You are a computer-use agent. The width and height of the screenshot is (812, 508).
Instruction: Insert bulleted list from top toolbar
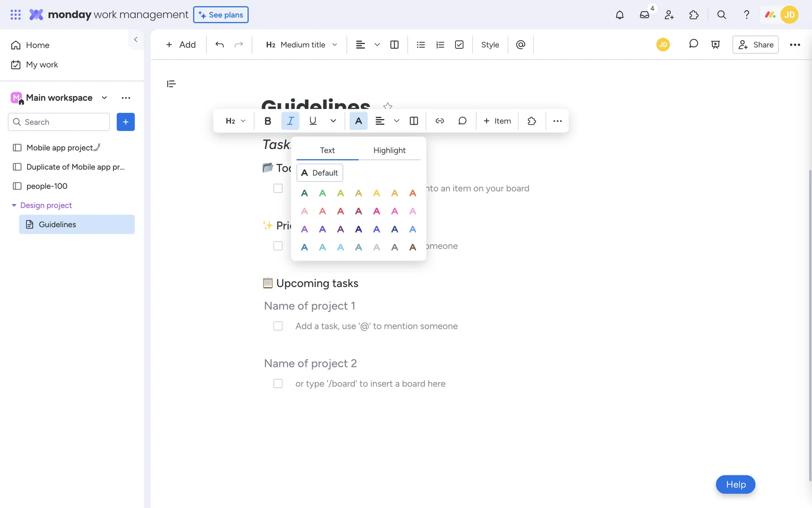[x=420, y=45]
